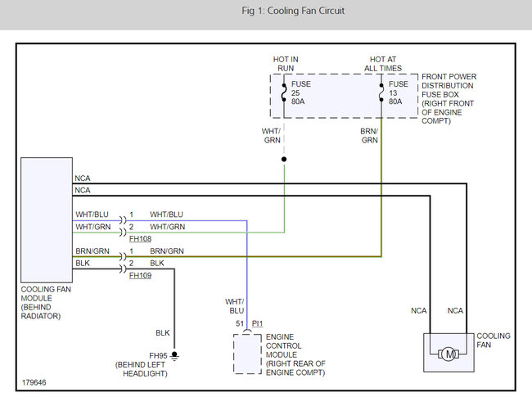The image size is (532, 397).
Task: Click the cooling fan motor M symbol
Action: pyautogui.click(x=449, y=354)
